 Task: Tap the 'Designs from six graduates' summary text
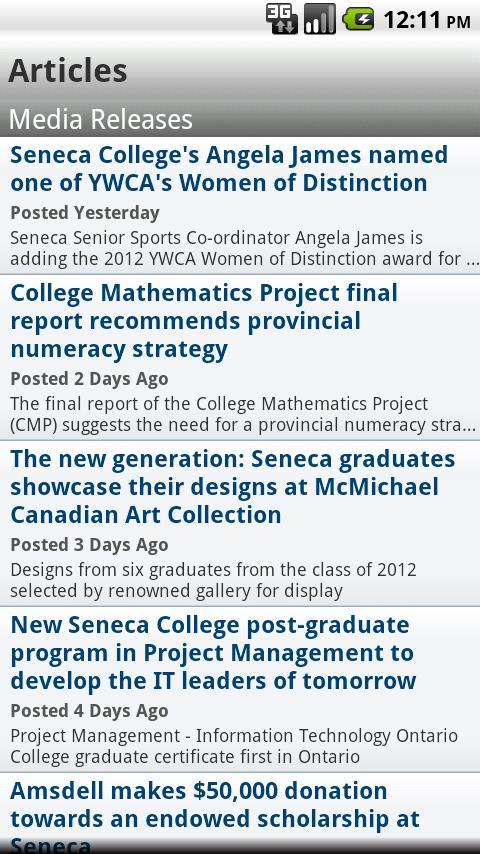pyautogui.click(x=214, y=581)
